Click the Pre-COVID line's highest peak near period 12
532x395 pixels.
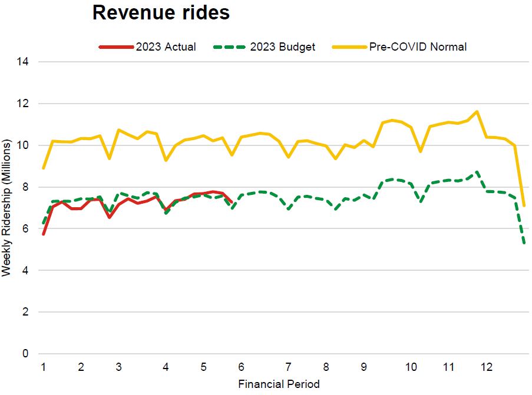click(x=477, y=111)
